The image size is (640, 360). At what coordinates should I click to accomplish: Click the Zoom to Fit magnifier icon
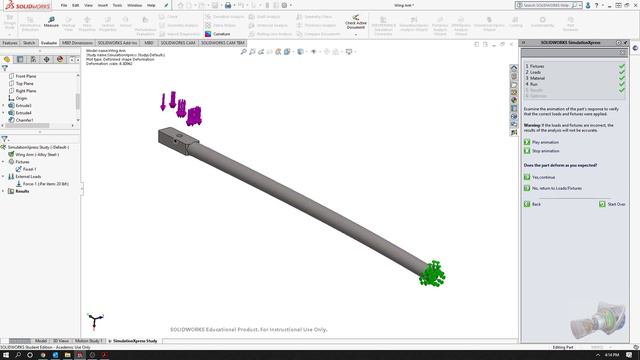pos(244,52)
